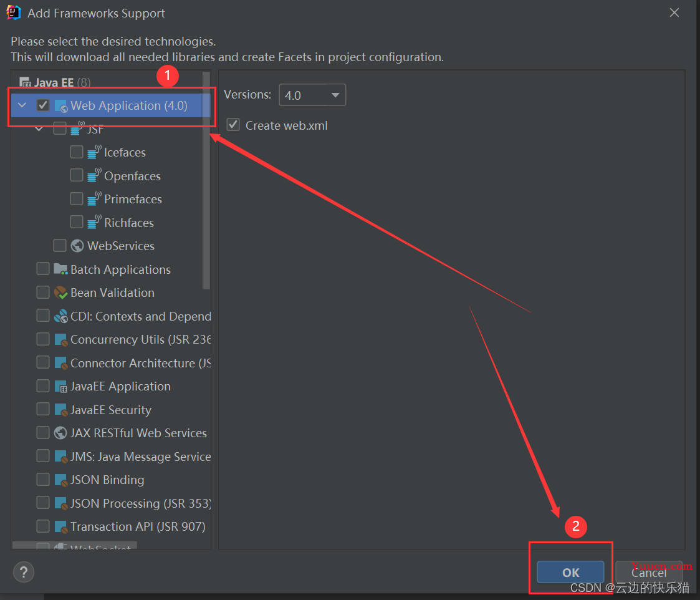Click the frameworks list horizontal scrollbar
Screen dimensions: 700x600
[75, 546]
